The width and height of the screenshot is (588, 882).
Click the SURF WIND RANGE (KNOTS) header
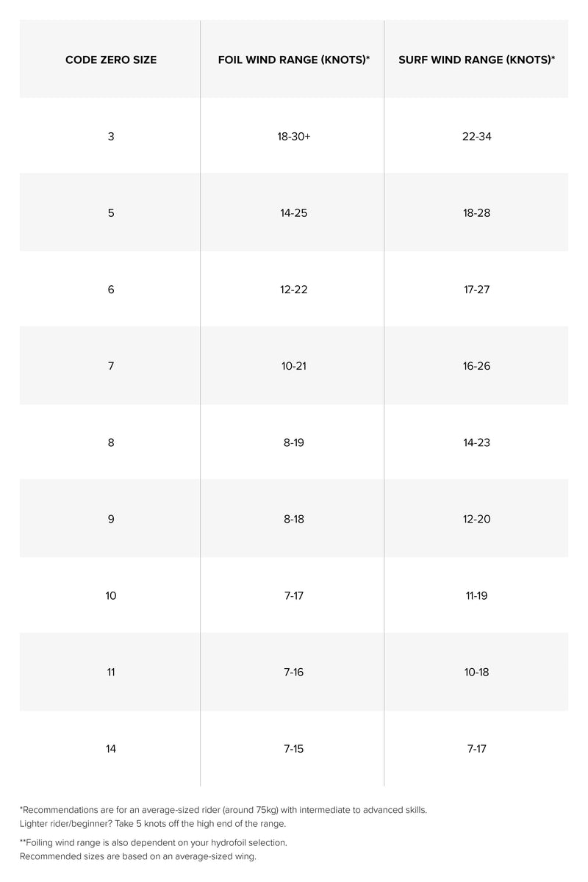tap(476, 60)
